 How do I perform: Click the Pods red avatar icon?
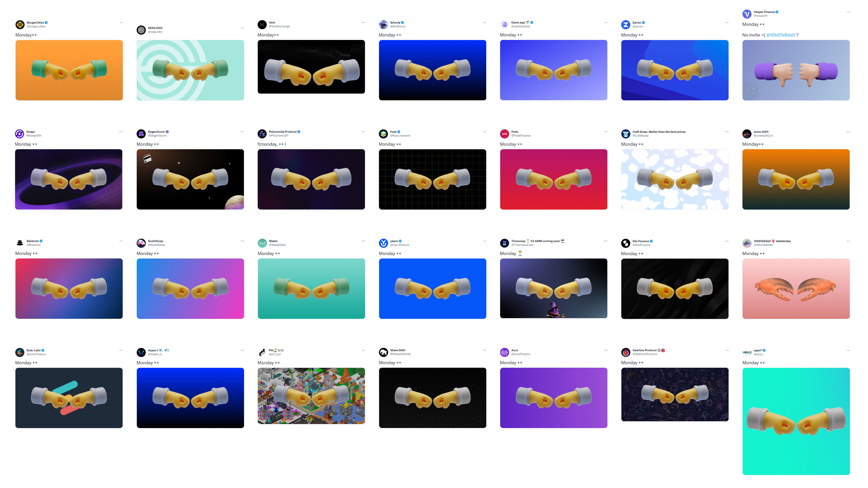pos(504,134)
